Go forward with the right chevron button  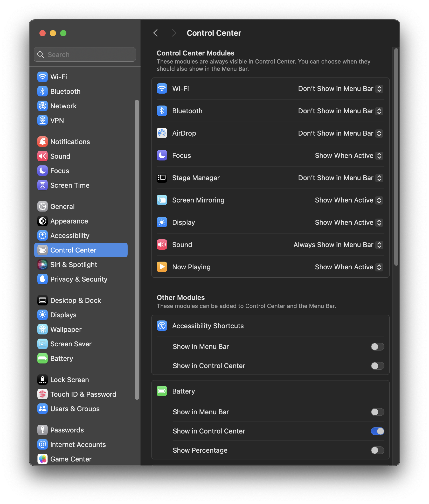pyautogui.click(x=174, y=33)
